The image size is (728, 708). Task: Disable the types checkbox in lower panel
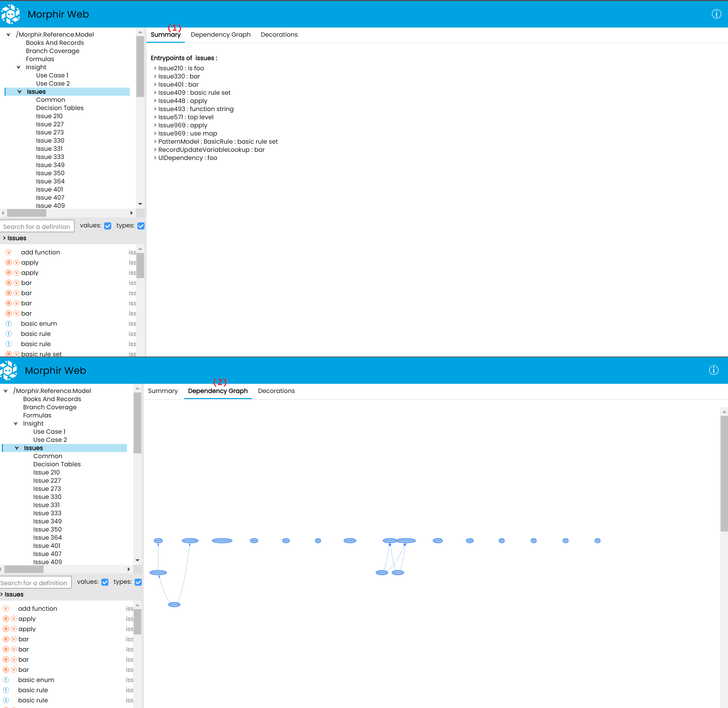(x=138, y=582)
